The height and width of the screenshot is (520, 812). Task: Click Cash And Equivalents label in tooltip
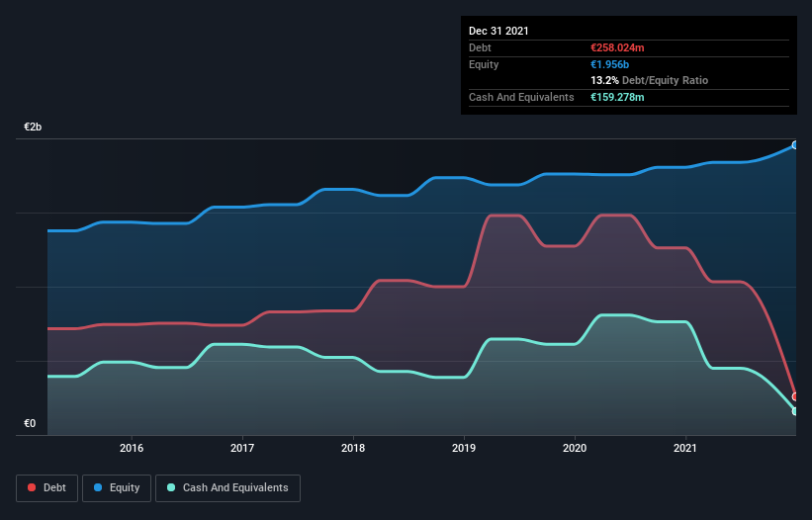click(x=521, y=97)
